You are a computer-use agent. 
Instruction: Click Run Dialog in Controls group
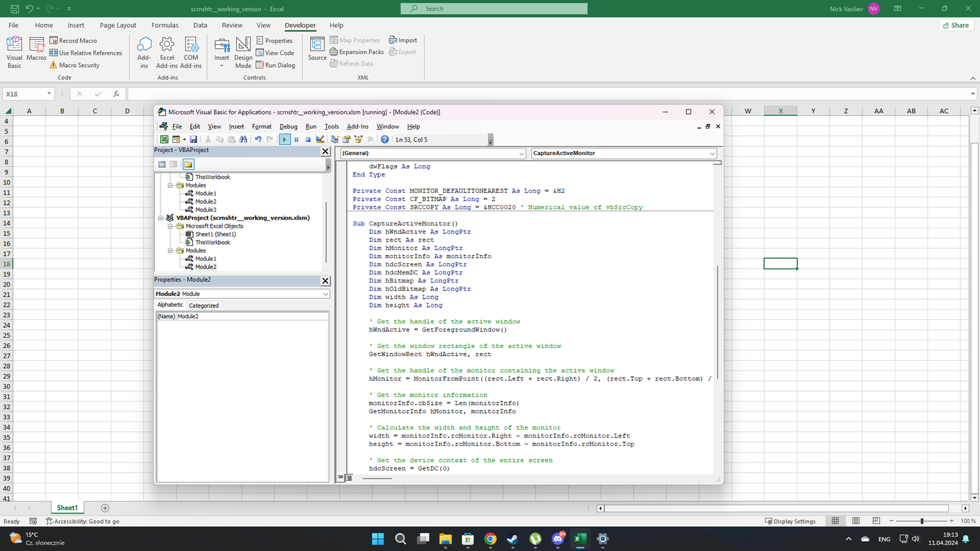pyautogui.click(x=276, y=65)
